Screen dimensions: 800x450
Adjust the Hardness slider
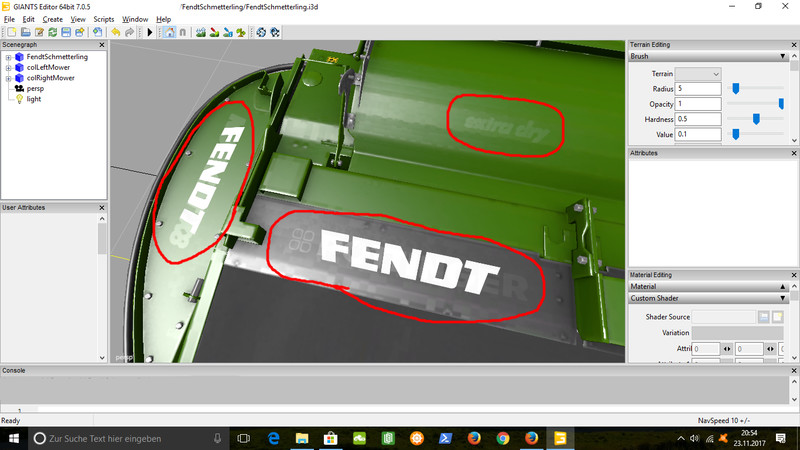pos(756,119)
